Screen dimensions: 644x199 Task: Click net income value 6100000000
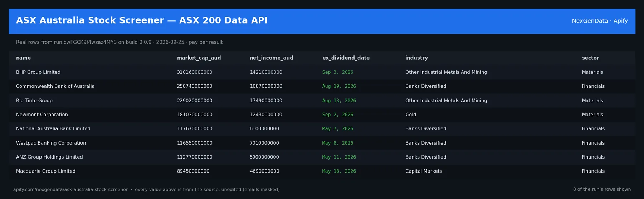(x=264, y=129)
